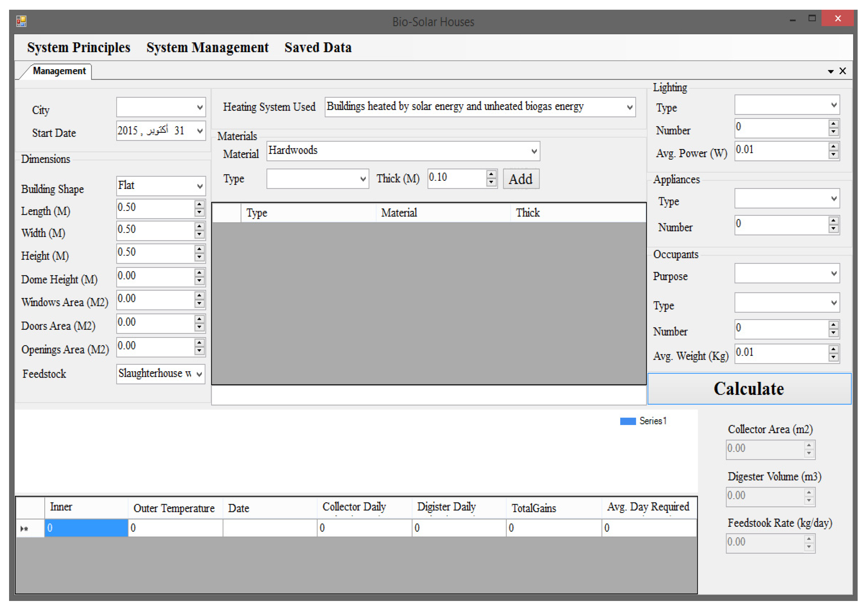Open the tab list dropdown arrow
868x611 pixels.
[830, 72]
